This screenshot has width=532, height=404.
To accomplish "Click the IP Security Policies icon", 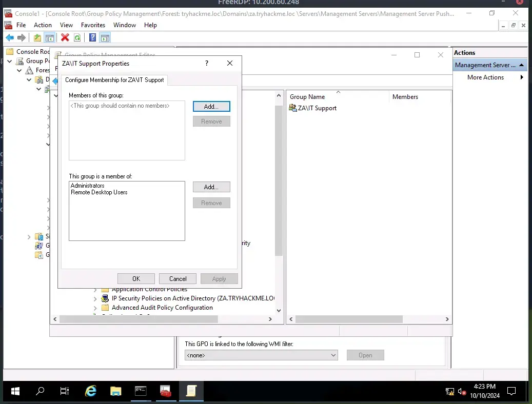I will click(x=105, y=298).
